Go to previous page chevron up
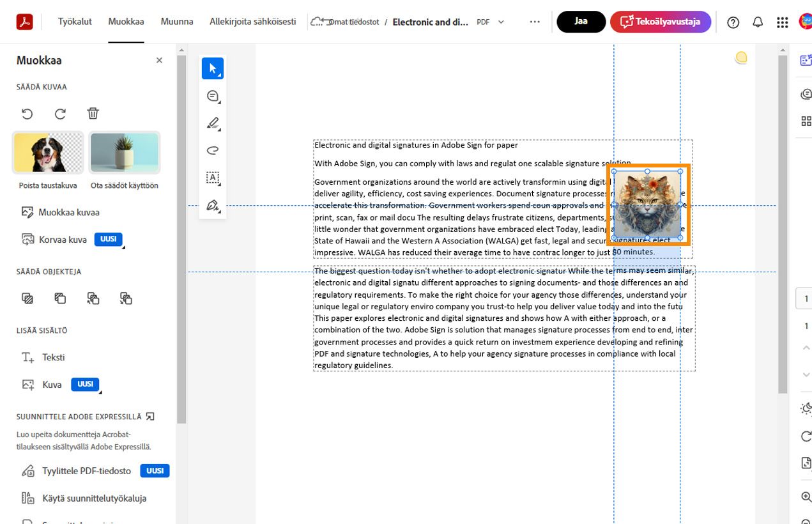 [x=806, y=348]
